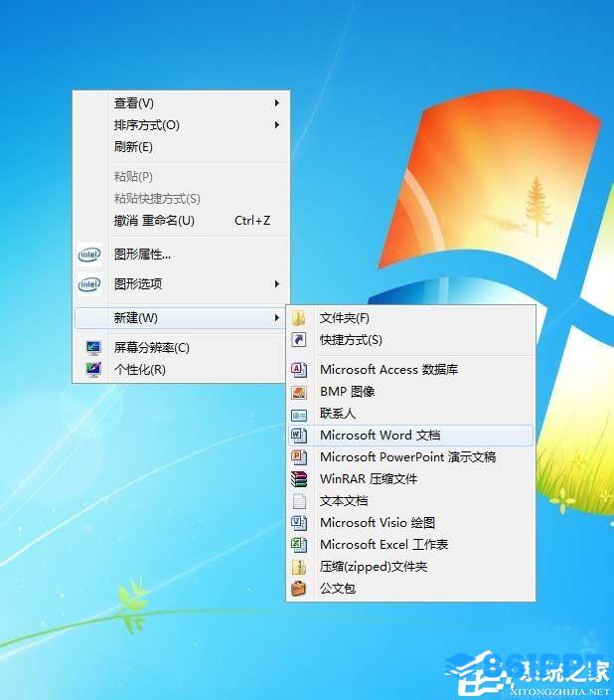614x700 pixels.
Task: Click the blank text document icon
Action: [x=299, y=501]
